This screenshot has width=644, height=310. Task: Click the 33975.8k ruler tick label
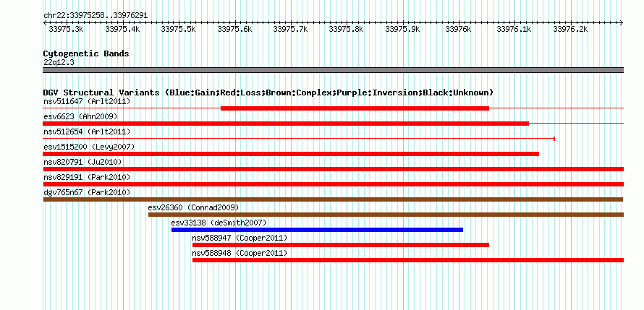tap(346, 30)
